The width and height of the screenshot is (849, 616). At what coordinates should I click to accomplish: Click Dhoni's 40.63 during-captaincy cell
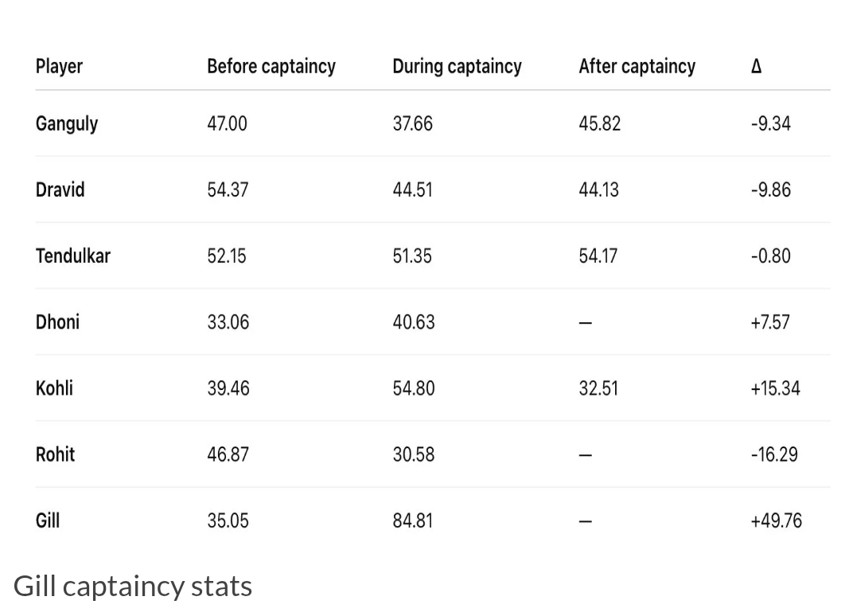pos(413,322)
